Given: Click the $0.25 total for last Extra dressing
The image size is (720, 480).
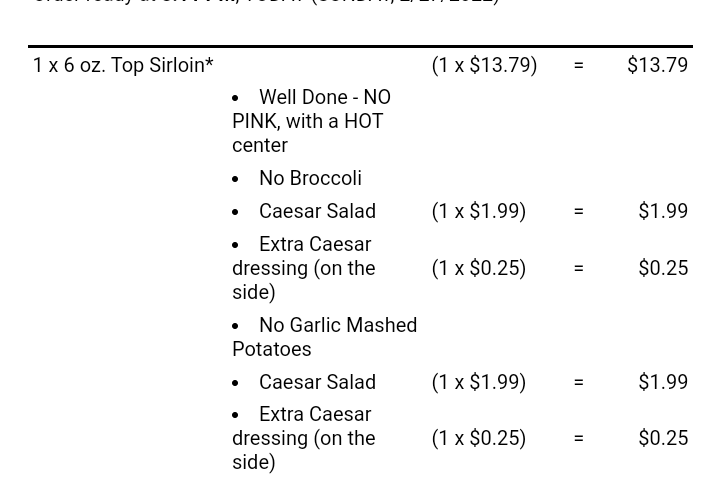Looking at the screenshot, I should [663, 438].
